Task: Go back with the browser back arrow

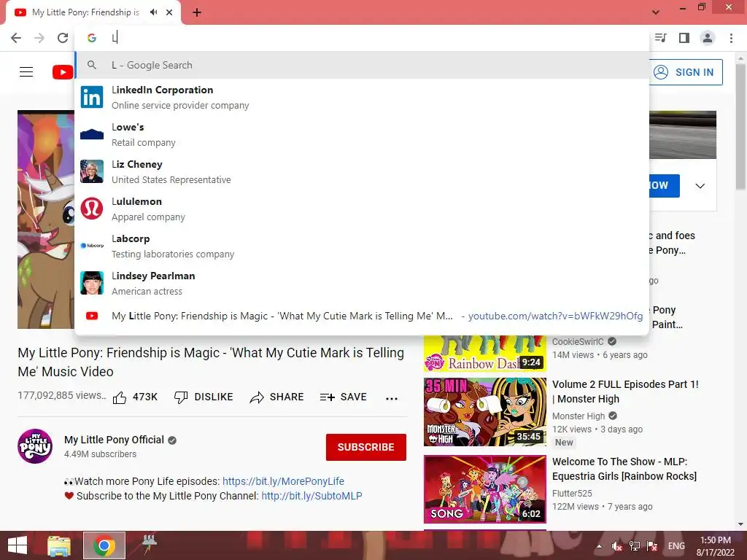Action: 16,38
